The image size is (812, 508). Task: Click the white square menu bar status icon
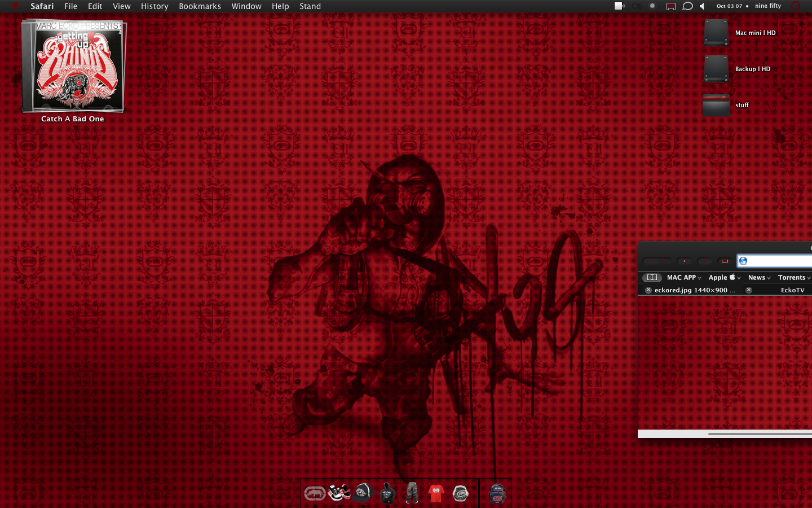click(619, 6)
